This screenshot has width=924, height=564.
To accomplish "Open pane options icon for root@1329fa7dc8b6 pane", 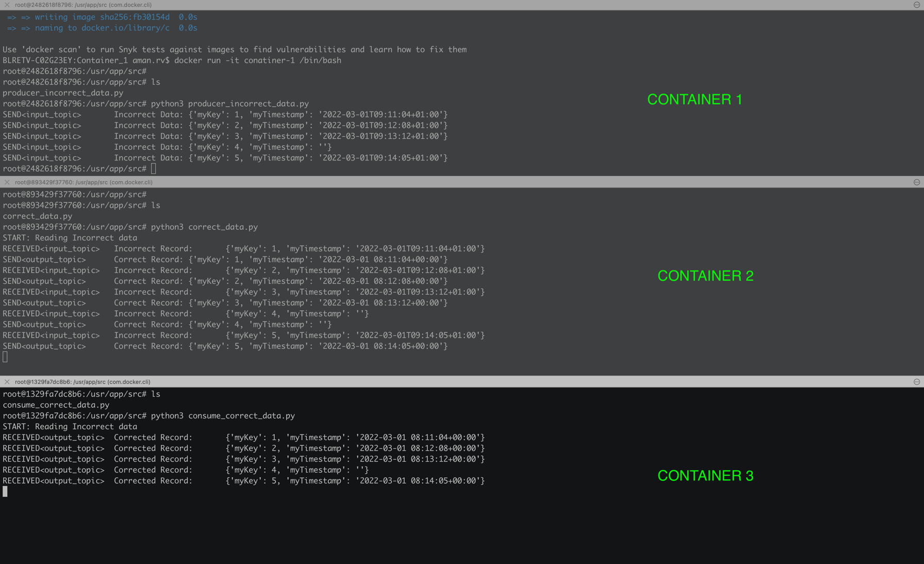I will pos(917,382).
